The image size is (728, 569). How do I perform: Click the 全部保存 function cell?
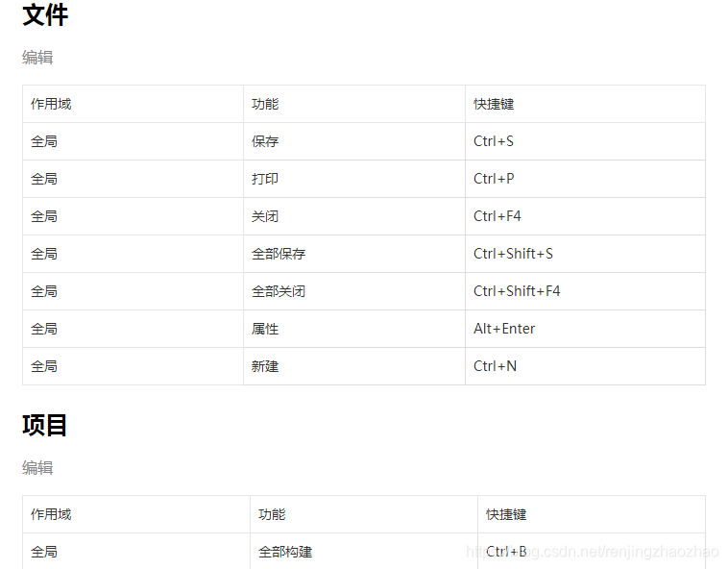pyautogui.click(x=354, y=254)
